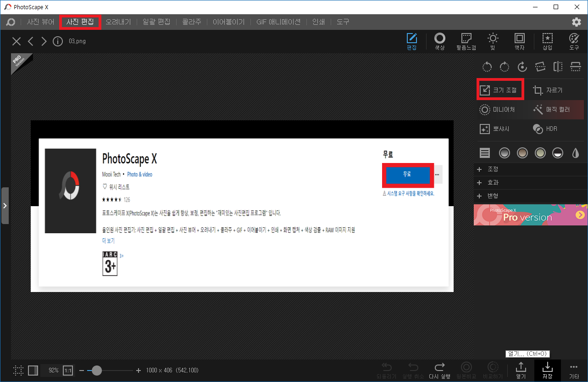Image resolution: width=588 pixels, height=382 pixels.
Task: Click the water drop blur icon
Action: (x=576, y=153)
